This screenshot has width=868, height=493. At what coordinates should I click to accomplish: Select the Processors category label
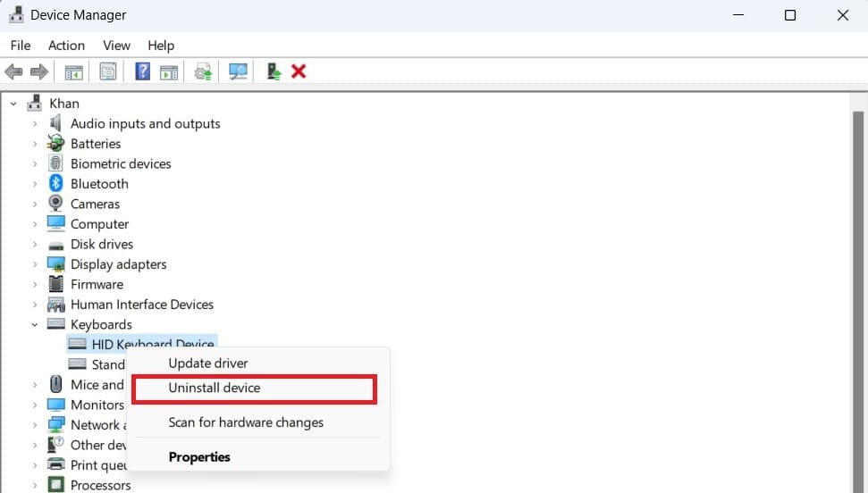click(x=101, y=485)
